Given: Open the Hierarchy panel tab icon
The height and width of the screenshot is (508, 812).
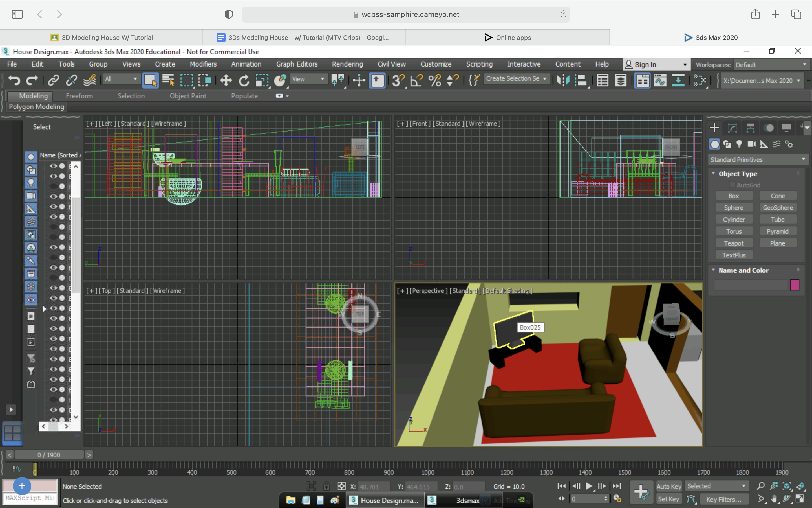Looking at the screenshot, I should coord(751,128).
